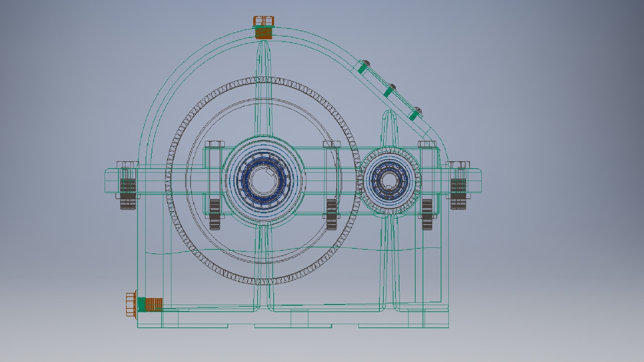Select the uppermost inspection cover screw
Screen dimensions: 644x362
[x=367, y=63]
